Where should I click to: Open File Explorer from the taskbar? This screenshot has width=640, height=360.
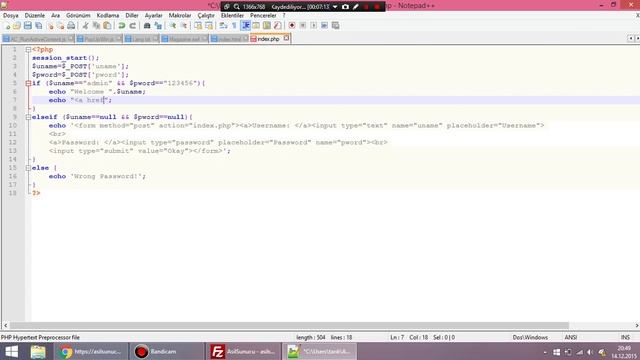pyautogui.click(x=38, y=351)
